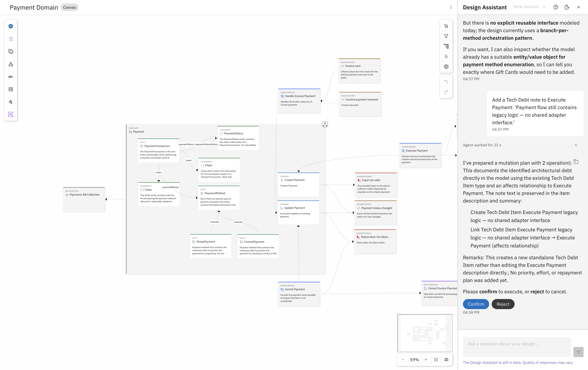Zoom in the canvas with plus
This screenshot has height=370, width=588.
[426, 360]
